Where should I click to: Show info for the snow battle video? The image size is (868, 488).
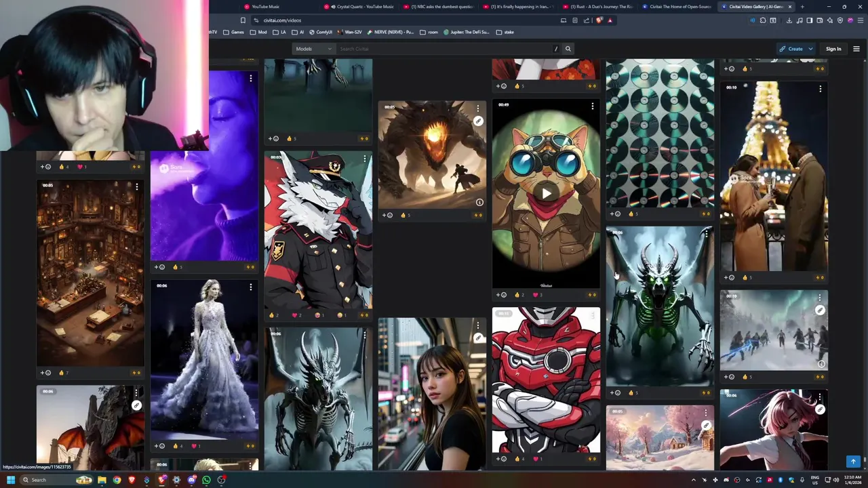click(x=821, y=364)
